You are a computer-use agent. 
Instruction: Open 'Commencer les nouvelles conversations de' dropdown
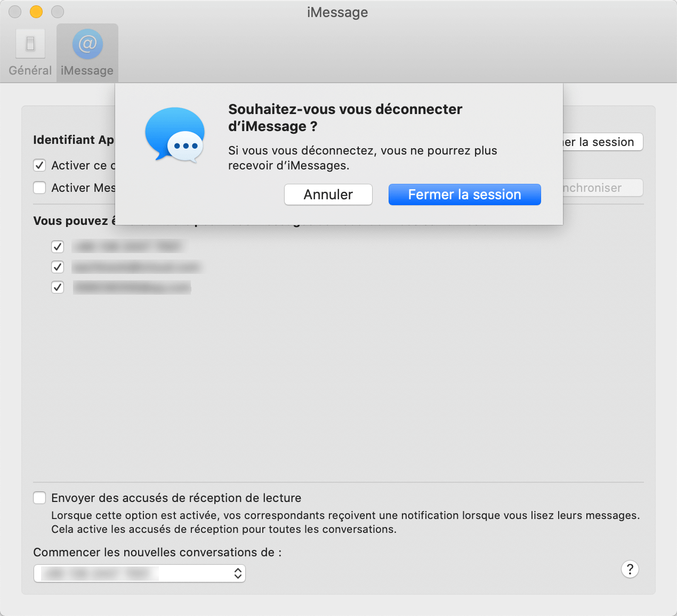[140, 573]
